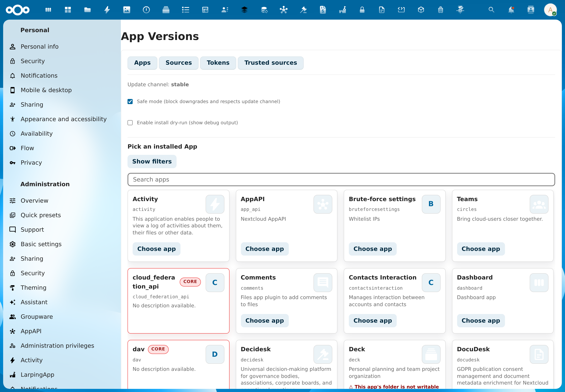The image size is (565, 392).
Task: Choose the Activity app
Action: tap(156, 249)
